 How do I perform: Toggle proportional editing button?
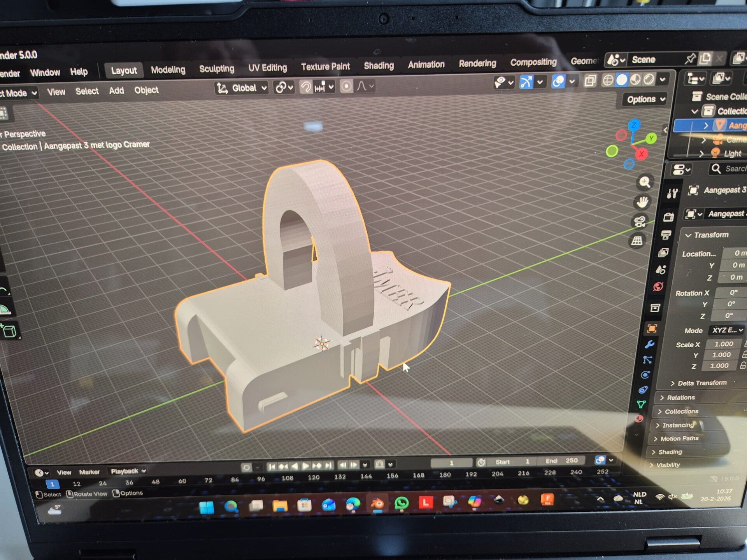click(x=346, y=86)
